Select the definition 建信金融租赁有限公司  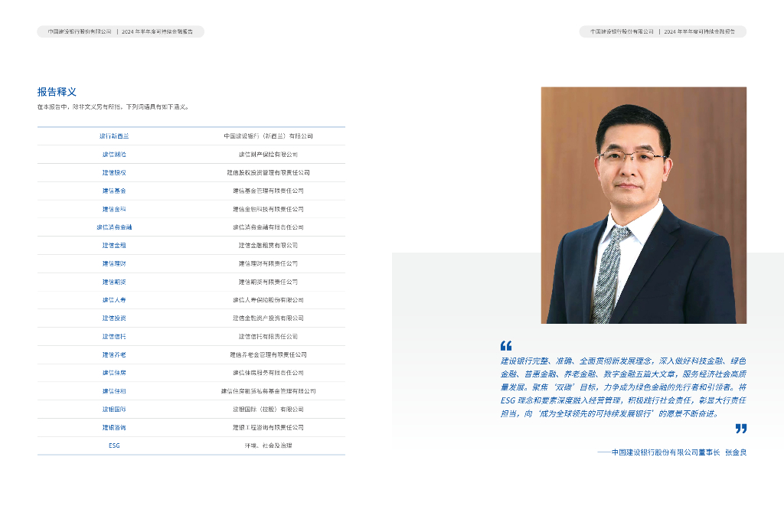tap(268, 246)
